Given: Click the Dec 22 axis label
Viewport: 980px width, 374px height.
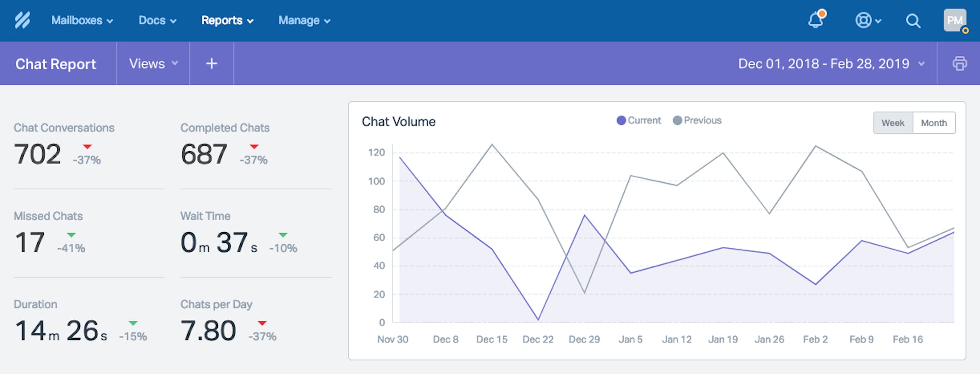Looking at the screenshot, I should coord(538,339).
